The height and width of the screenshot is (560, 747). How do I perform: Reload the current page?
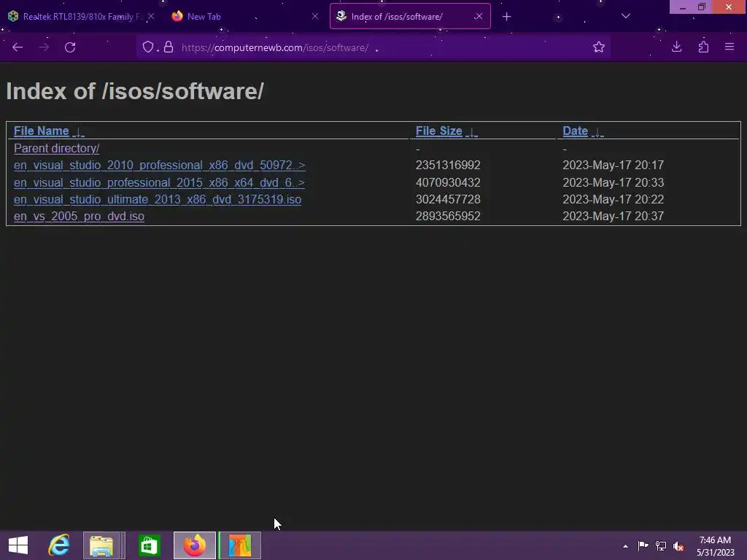pos(70,47)
